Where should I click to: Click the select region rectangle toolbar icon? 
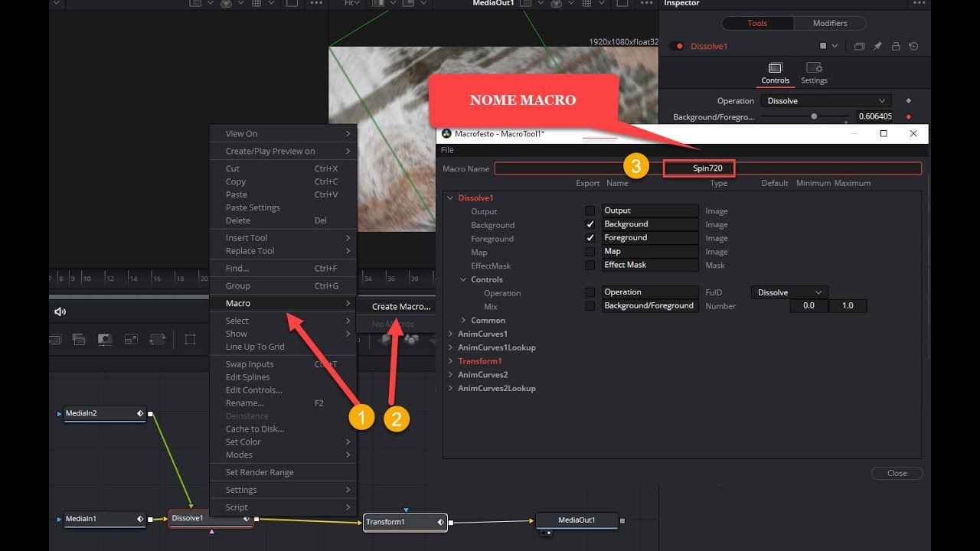point(190,339)
